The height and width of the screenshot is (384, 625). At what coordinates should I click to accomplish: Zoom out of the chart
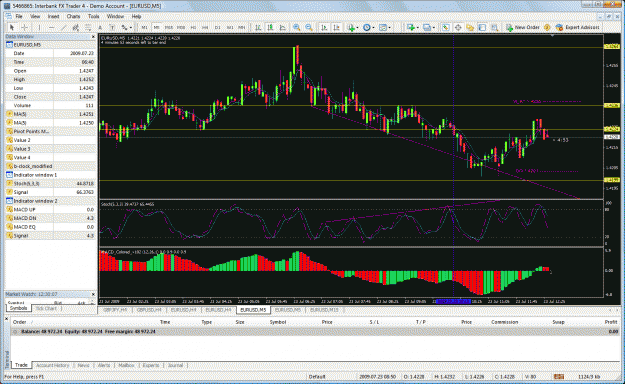(x=309, y=28)
